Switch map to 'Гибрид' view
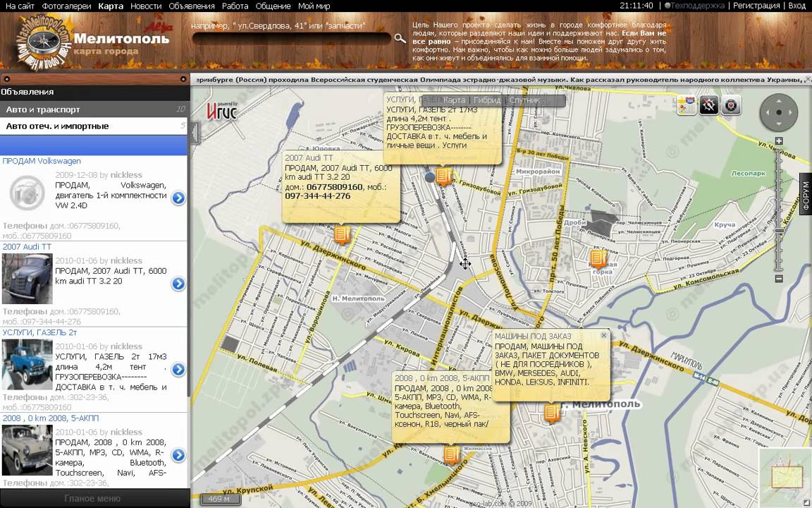Screen dimensions: 812x508 click(487, 100)
